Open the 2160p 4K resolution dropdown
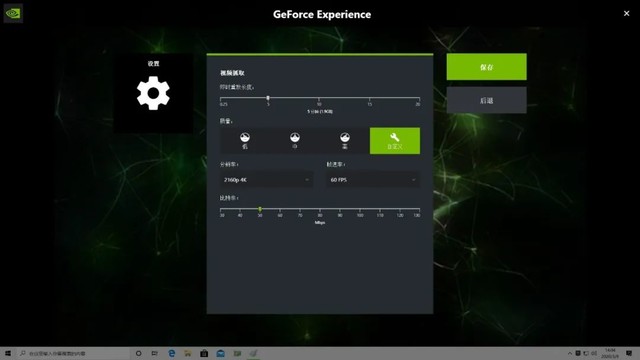The height and width of the screenshot is (360, 640). click(x=267, y=180)
